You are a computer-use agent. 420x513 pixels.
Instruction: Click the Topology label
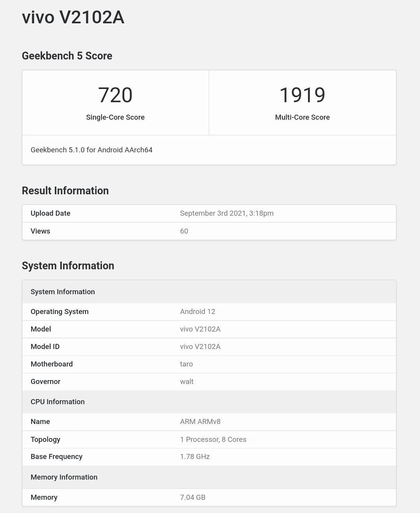[x=45, y=440]
